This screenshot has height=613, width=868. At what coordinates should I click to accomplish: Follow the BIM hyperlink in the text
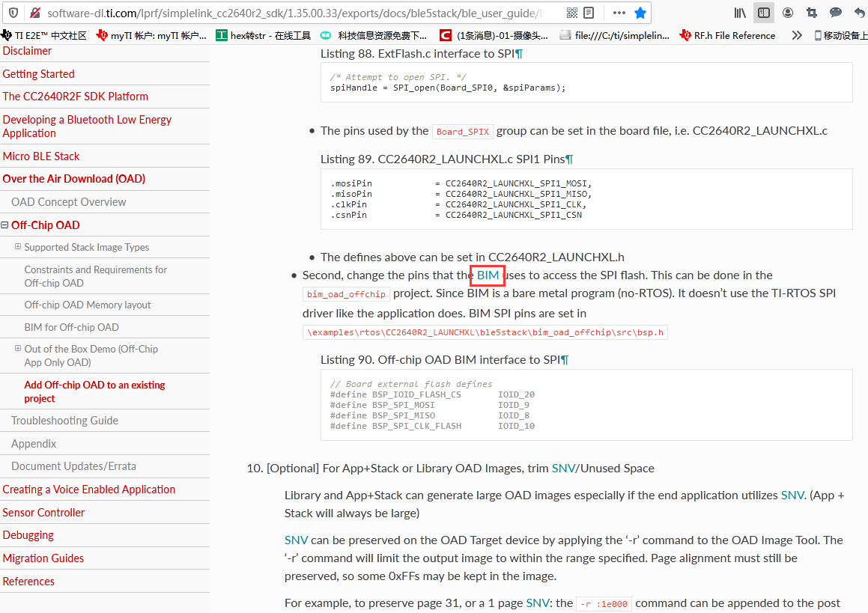tap(487, 275)
